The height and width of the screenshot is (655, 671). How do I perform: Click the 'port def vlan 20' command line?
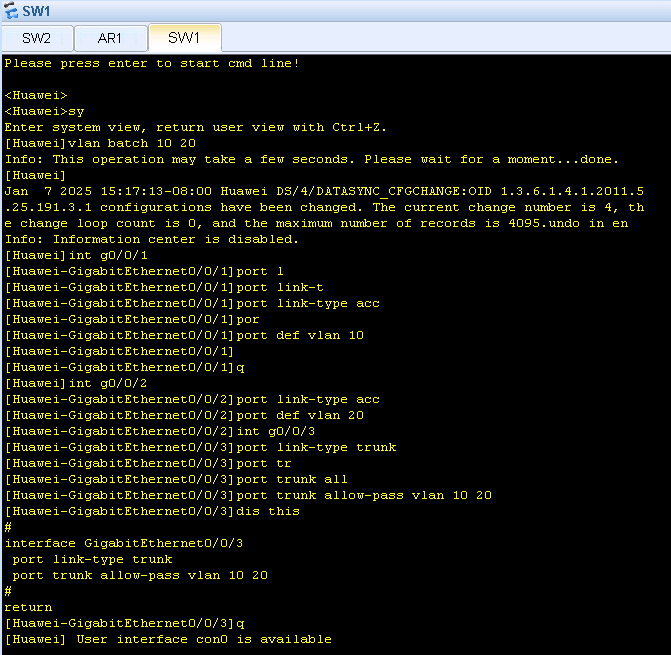point(184,415)
